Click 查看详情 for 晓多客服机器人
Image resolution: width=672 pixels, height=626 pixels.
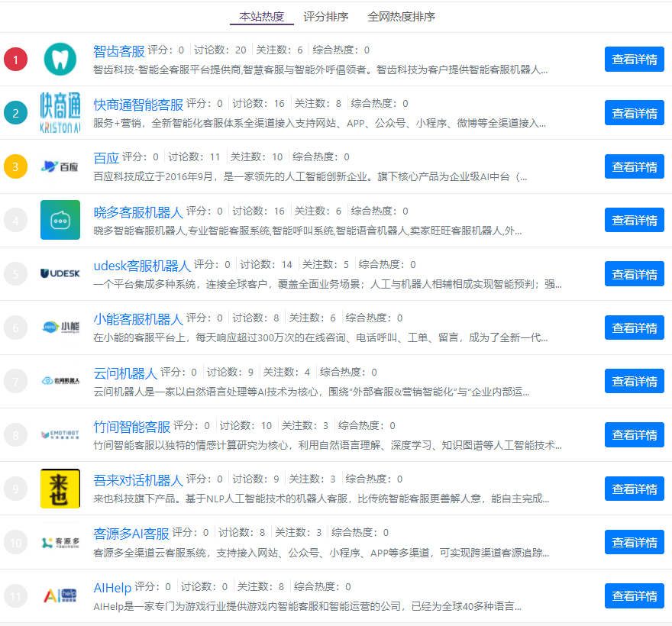pos(635,220)
